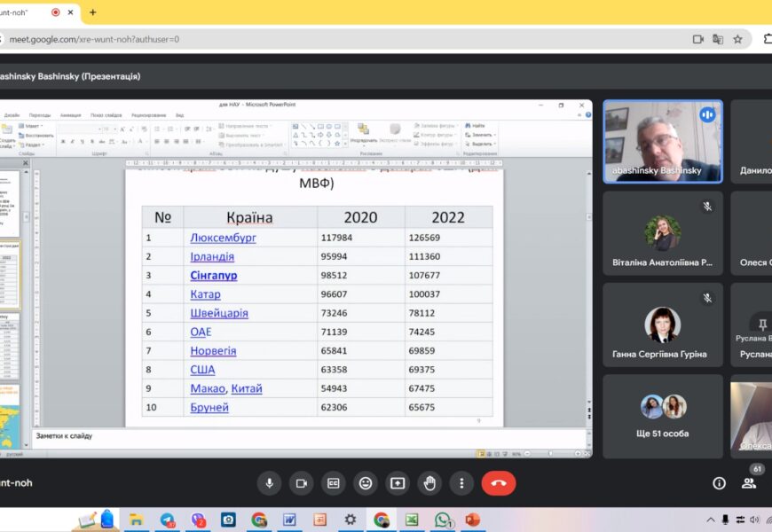The height and width of the screenshot is (532, 772).
Task: Click the translate page icon
Action: tap(717, 39)
